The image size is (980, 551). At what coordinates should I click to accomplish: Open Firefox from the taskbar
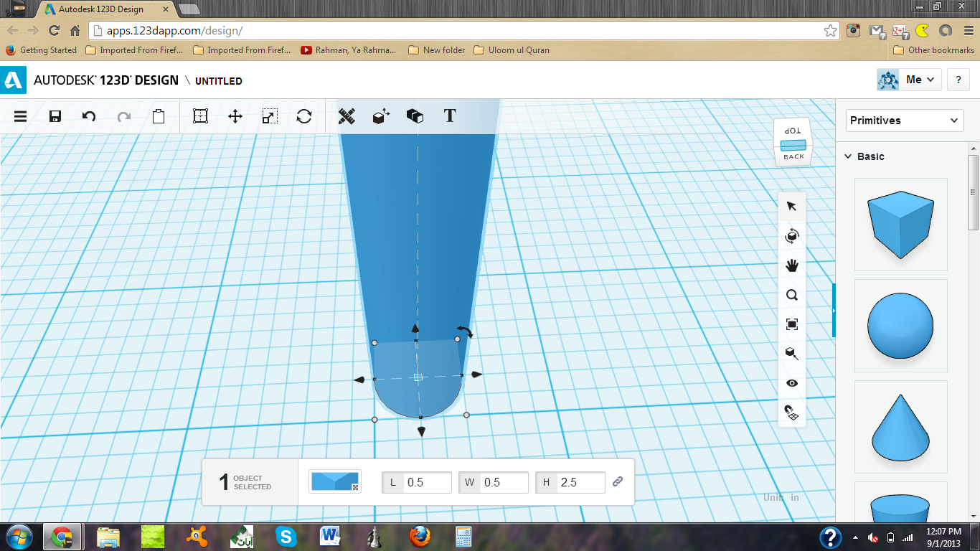click(x=420, y=537)
